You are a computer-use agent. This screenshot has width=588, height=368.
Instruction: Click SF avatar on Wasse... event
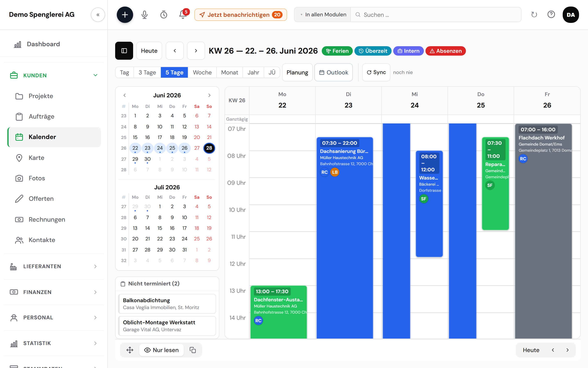423,199
